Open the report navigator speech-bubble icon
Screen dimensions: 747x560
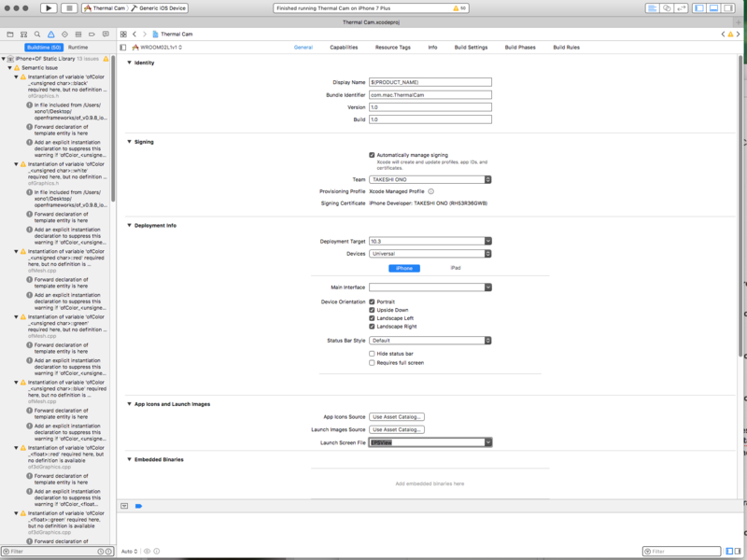(106, 35)
